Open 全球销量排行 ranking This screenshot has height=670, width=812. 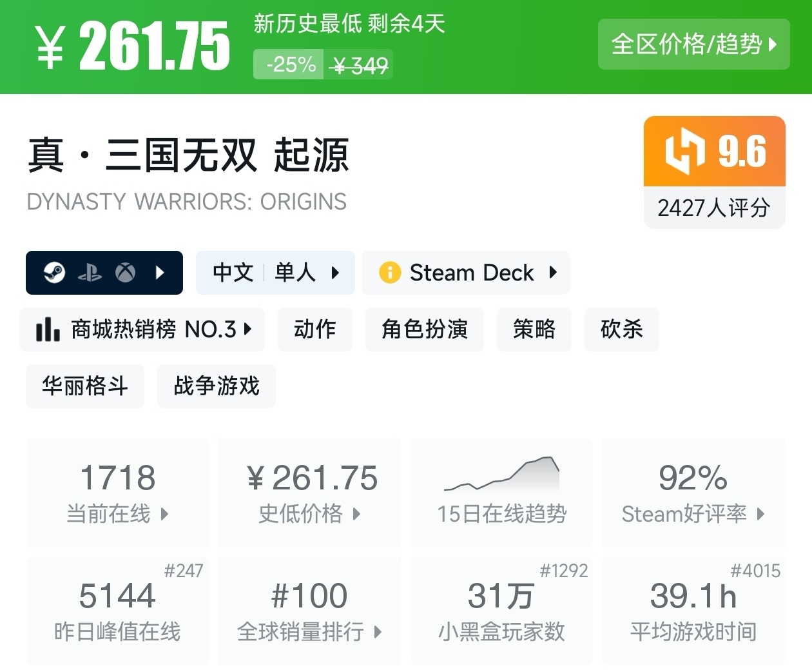[309, 610]
